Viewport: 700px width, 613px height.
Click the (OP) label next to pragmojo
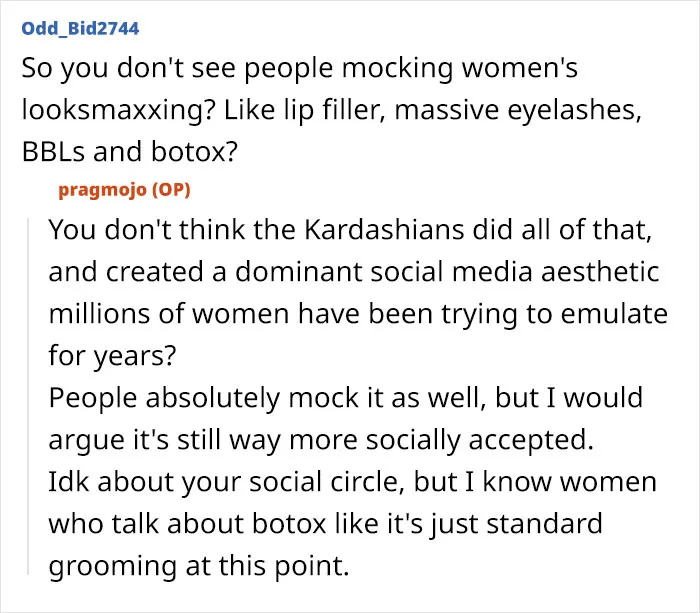coord(171,190)
